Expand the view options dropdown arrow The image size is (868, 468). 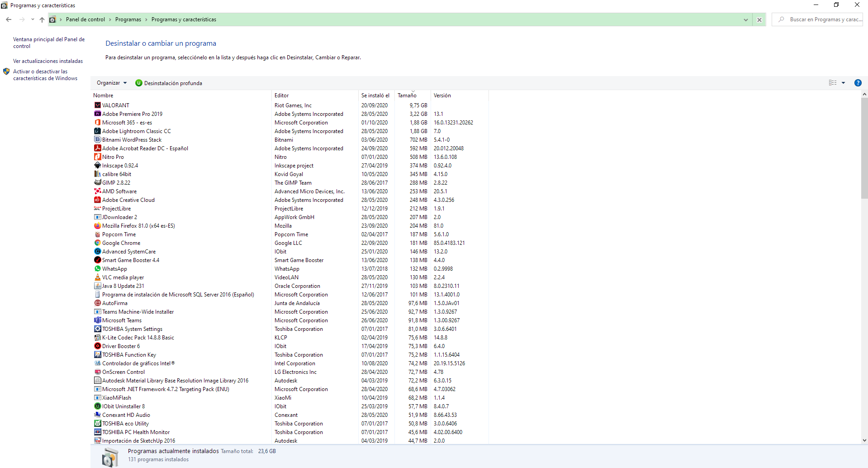tap(843, 83)
